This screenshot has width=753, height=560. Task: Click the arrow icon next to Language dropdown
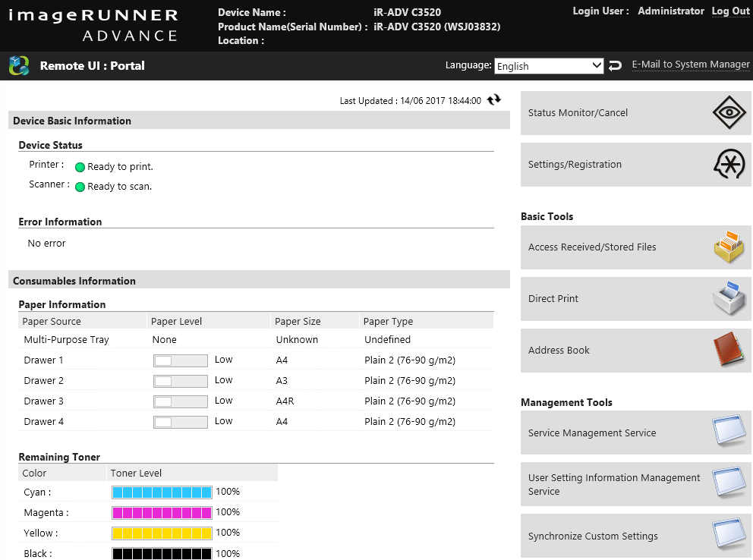click(x=616, y=66)
